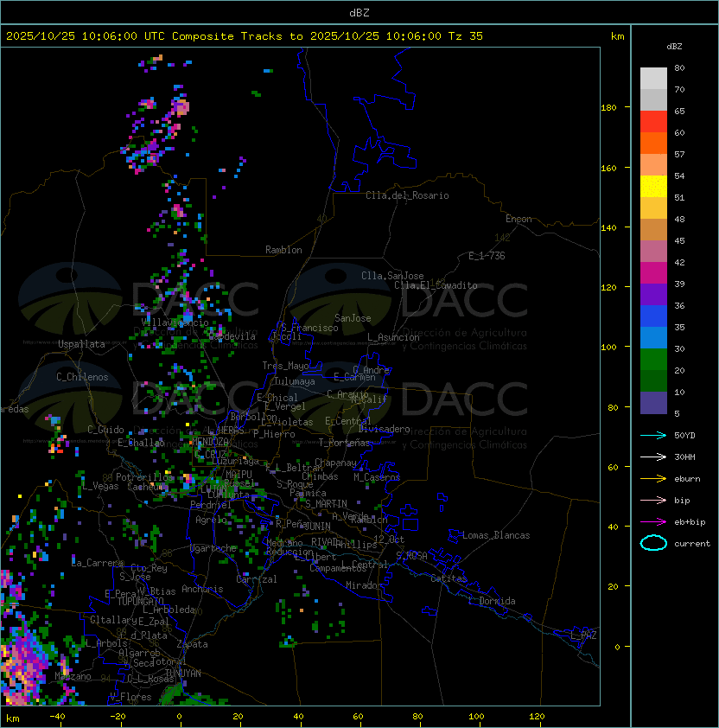Click the 'km' label at top right
Image resolution: width=719 pixels, height=728 pixels.
tap(617, 36)
